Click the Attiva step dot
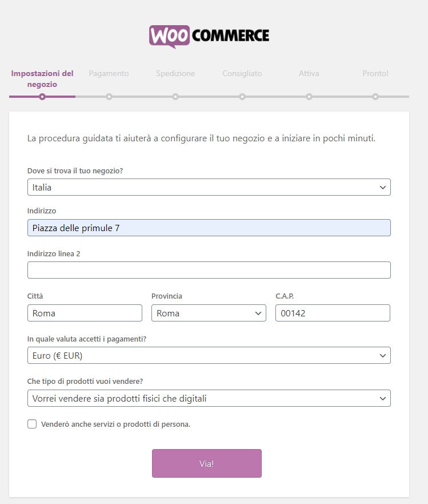Screen dimensions: 428x504 pyautogui.click(x=309, y=97)
